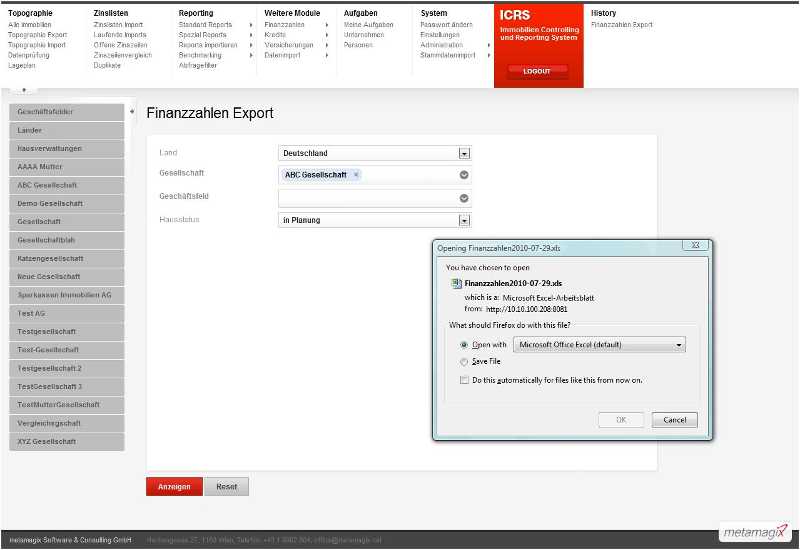Open Topographie Export link

(37, 35)
